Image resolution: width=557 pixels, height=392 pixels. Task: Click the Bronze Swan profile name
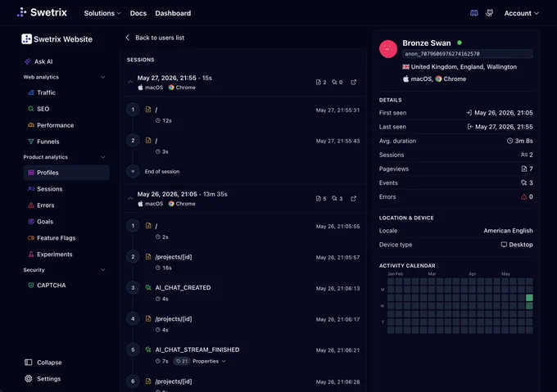pos(426,43)
